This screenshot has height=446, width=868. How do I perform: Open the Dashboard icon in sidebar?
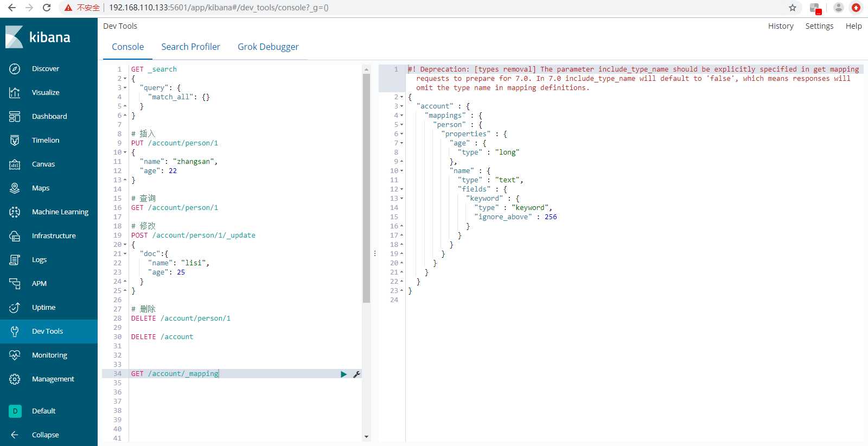[15, 117]
